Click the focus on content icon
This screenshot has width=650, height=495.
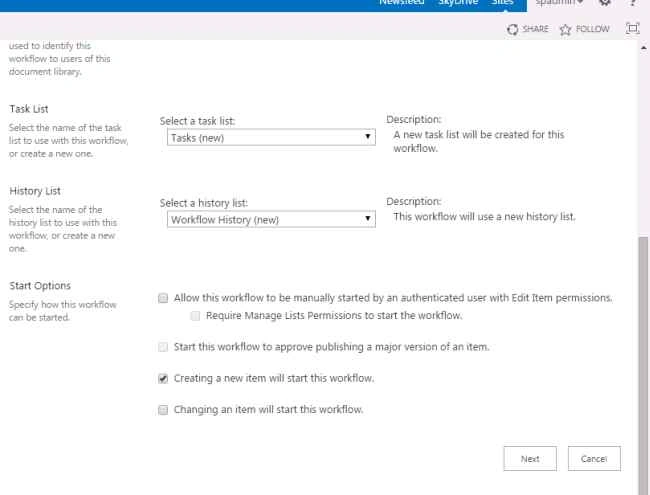(633, 29)
